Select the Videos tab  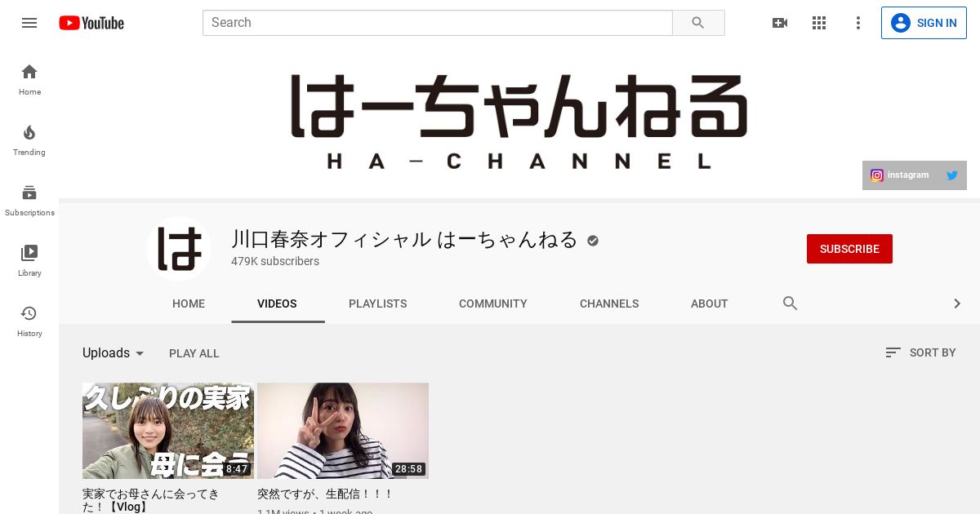point(278,304)
